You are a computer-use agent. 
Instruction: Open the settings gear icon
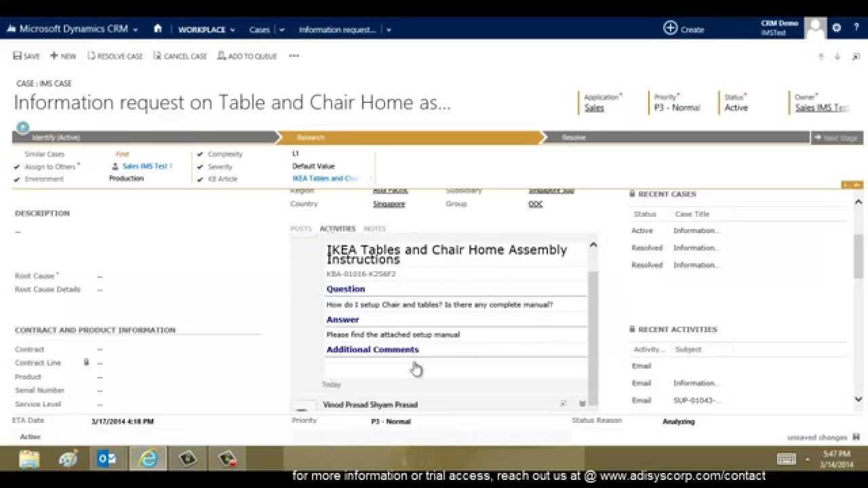coord(837,28)
